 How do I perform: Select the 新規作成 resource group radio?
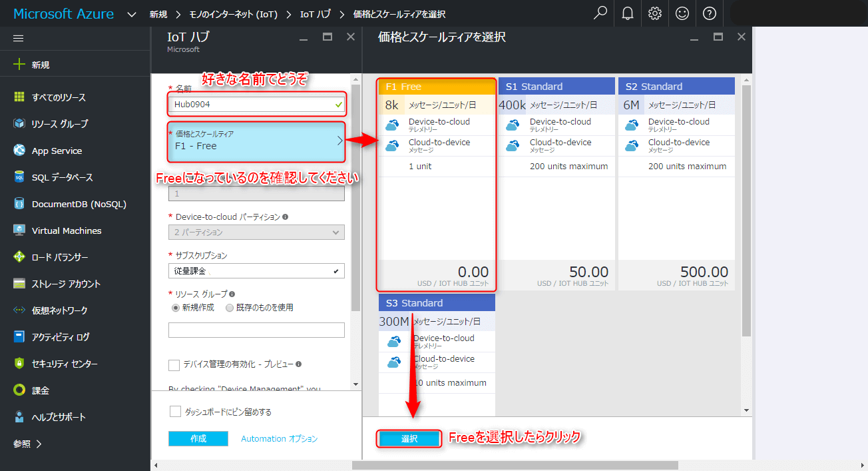176,308
